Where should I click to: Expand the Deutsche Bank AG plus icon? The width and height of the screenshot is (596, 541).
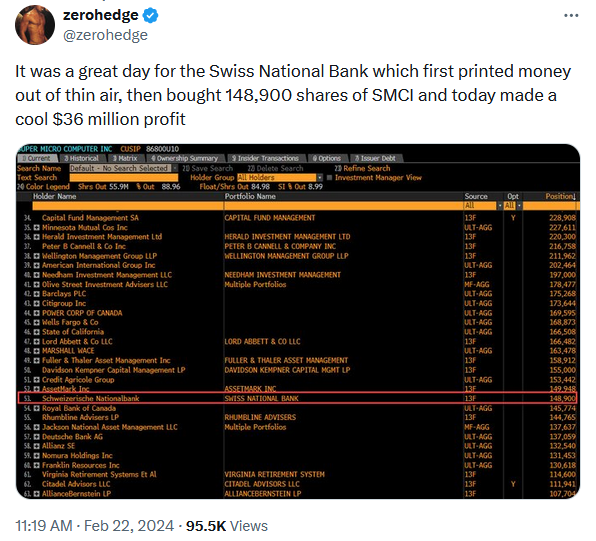pos(36,437)
